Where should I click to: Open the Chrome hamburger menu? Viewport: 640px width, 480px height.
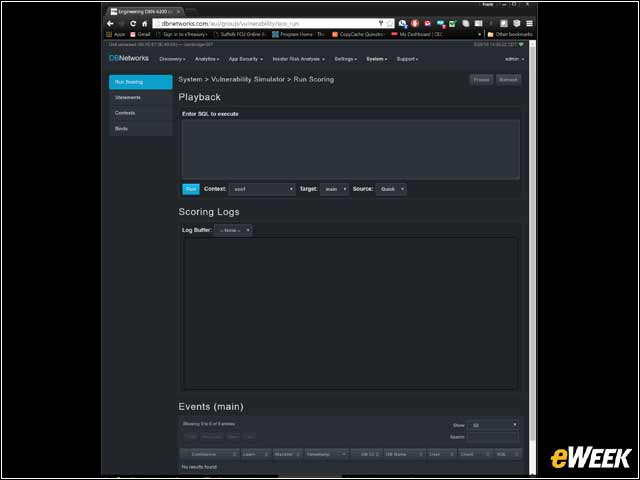coord(529,24)
